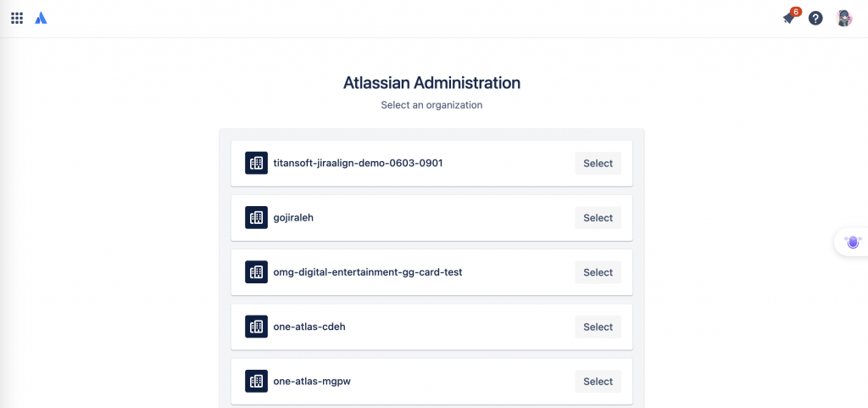The width and height of the screenshot is (868, 408).
Task: Click the omg-digital-entertainment-gg-card-test row
Action: (x=431, y=272)
